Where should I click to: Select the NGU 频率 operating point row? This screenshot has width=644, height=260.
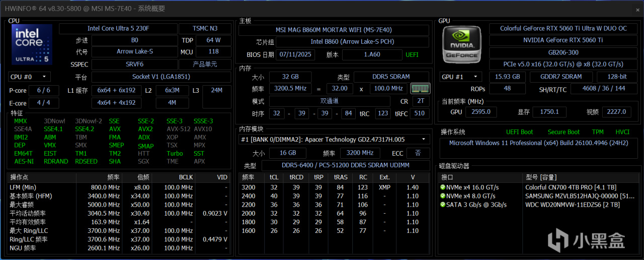click(x=119, y=248)
